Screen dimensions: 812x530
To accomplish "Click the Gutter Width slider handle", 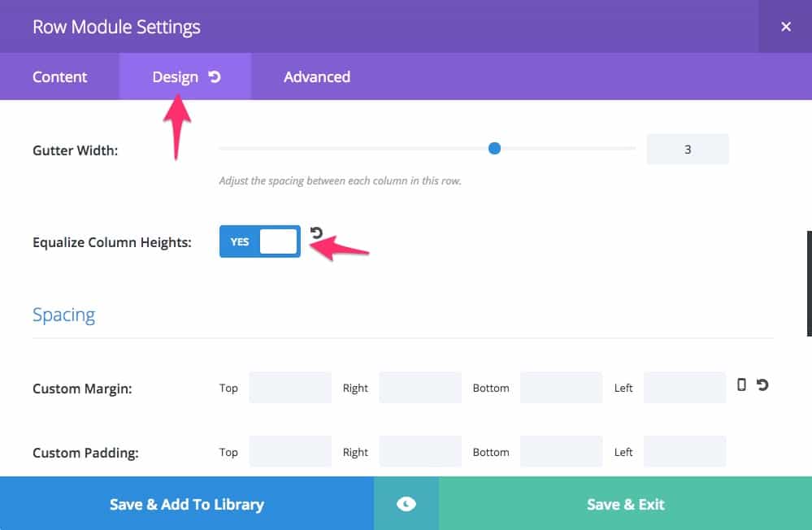I will [x=494, y=149].
